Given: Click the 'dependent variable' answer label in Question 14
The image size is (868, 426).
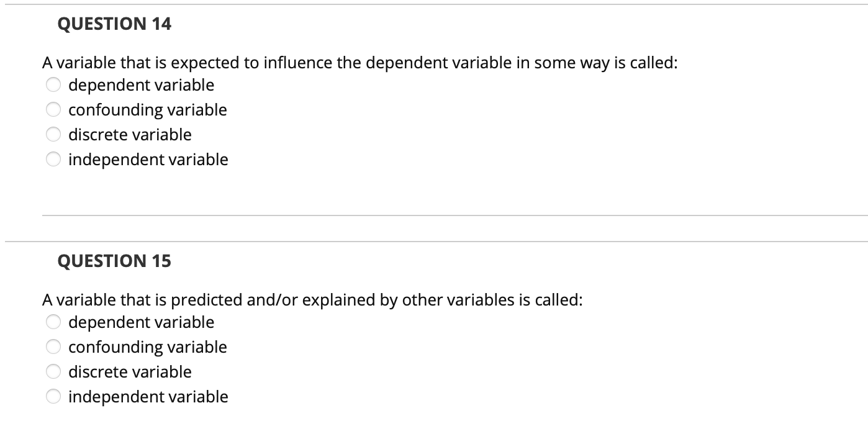Looking at the screenshot, I should pos(141,85).
